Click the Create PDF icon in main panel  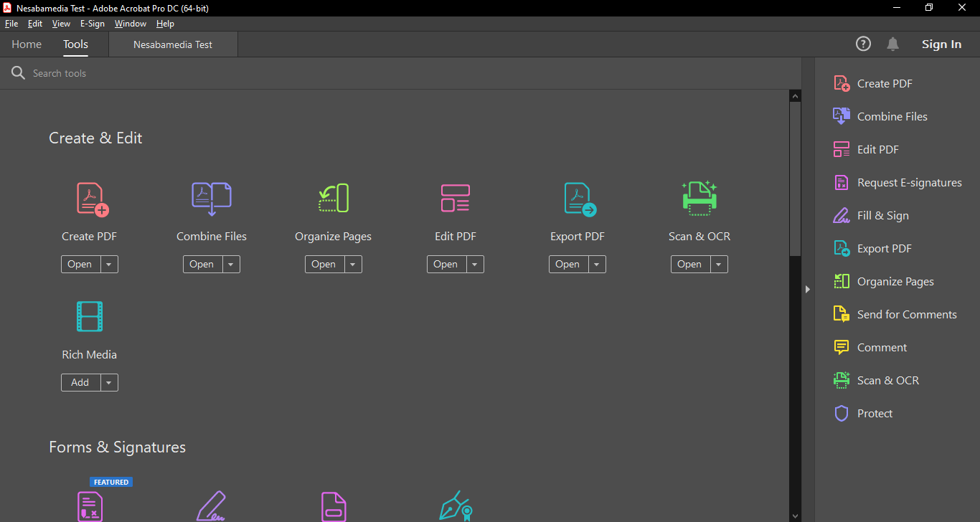[92, 199]
